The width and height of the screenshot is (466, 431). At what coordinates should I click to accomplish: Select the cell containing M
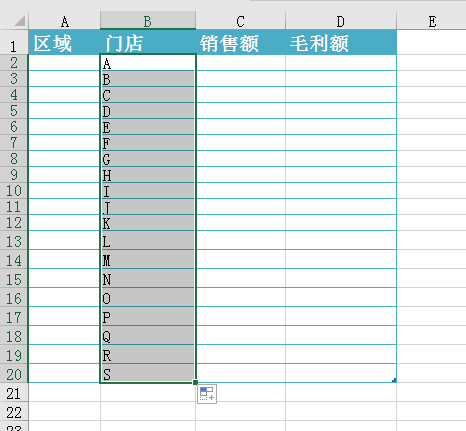(x=148, y=259)
